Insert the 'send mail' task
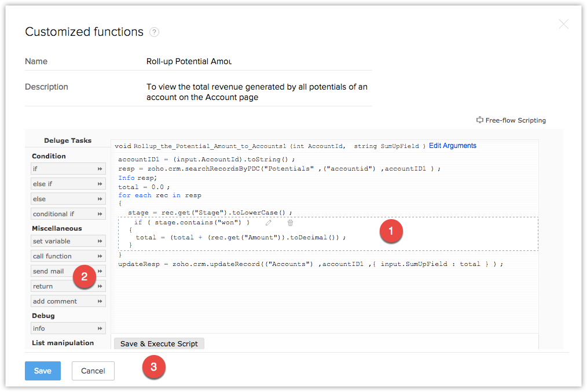The image size is (587, 392). click(x=68, y=271)
